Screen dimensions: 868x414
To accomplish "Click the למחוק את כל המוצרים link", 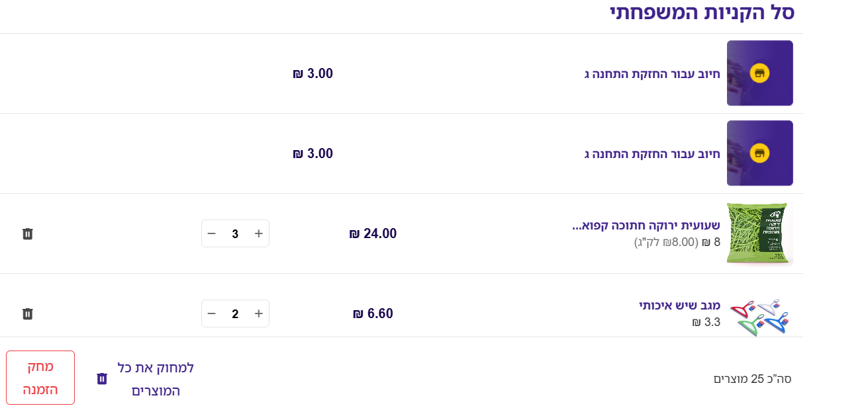I will click(x=156, y=379).
